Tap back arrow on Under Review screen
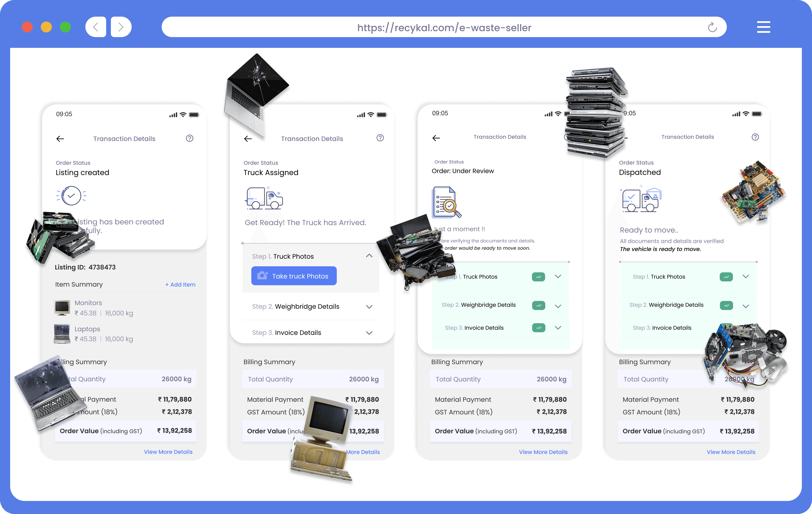812x514 pixels. coord(436,138)
